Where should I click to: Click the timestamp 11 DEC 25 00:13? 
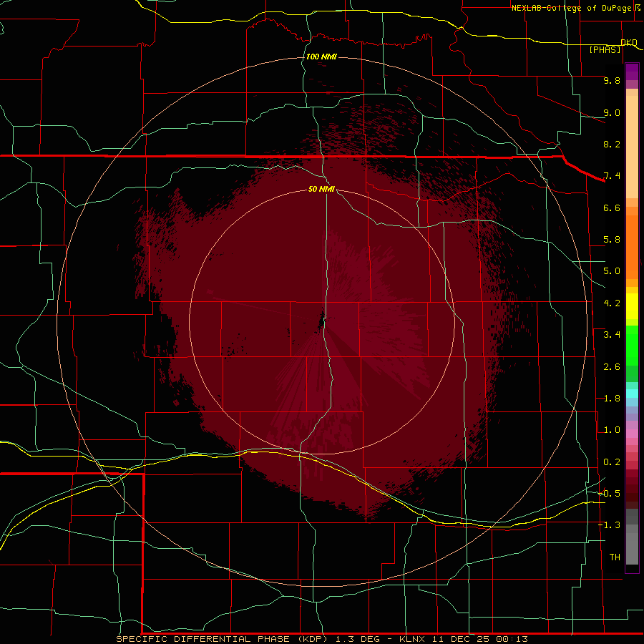[x=479, y=639]
